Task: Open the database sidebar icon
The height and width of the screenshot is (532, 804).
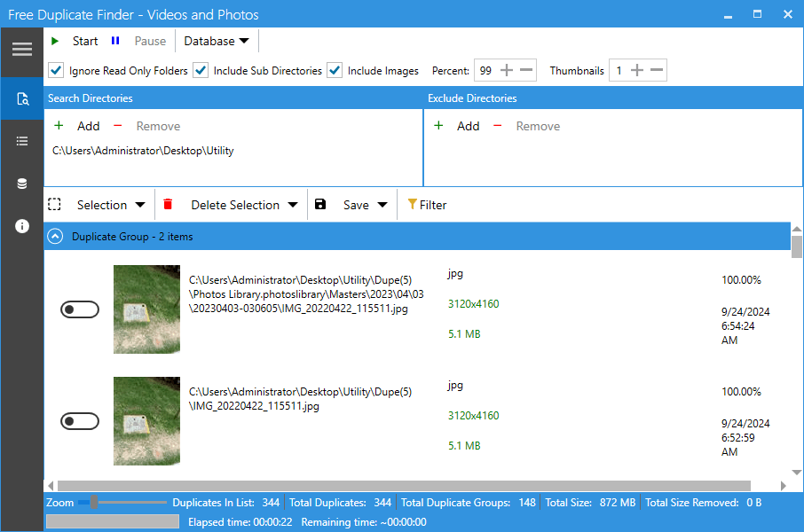Action: [22, 184]
